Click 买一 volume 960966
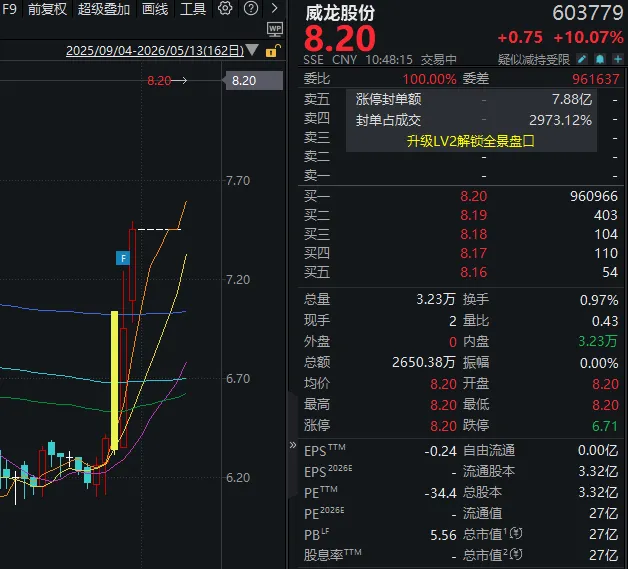This screenshot has width=628, height=569. point(594,196)
